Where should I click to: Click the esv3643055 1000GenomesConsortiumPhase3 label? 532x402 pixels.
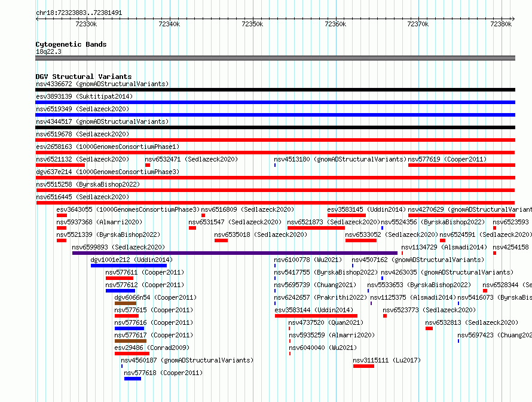(x=129, y=209)
